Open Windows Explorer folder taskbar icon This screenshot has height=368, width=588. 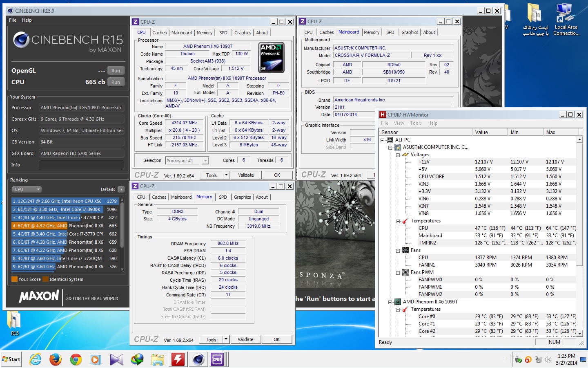click(158, 359)
